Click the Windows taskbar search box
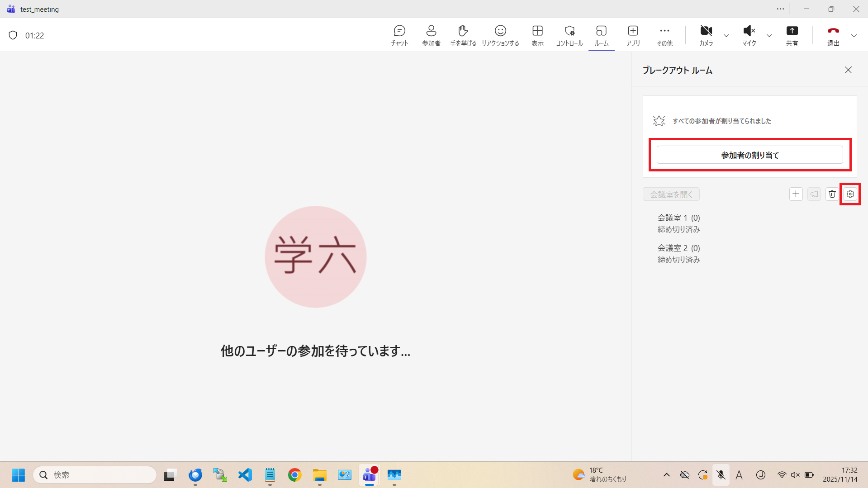The image size is (868, 488). coord(95,475)
